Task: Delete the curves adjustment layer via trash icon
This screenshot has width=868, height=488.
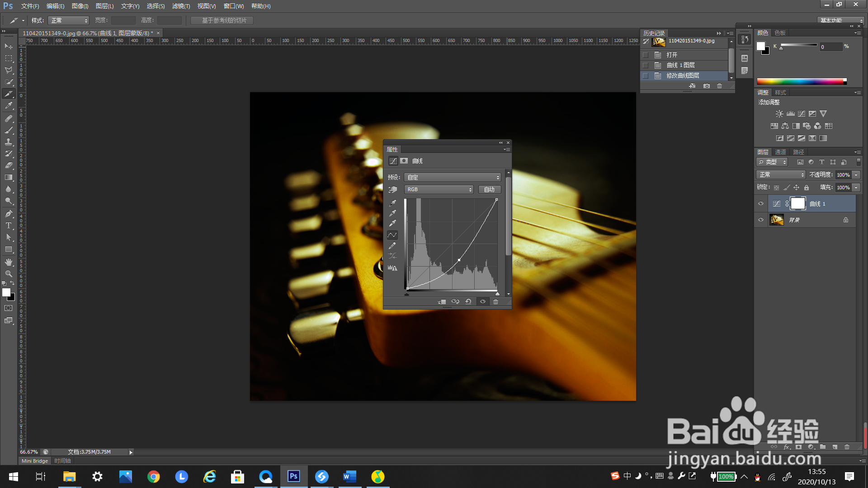Action: 495,301
